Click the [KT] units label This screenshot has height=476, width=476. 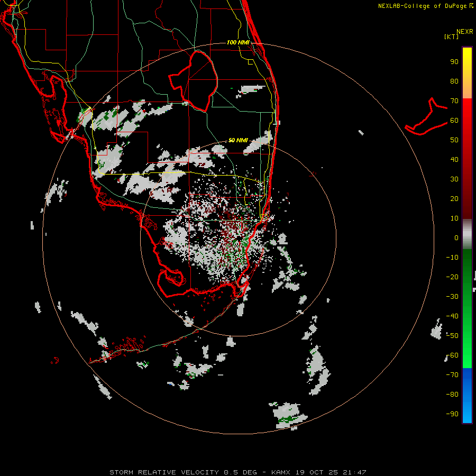coord(451,36)
